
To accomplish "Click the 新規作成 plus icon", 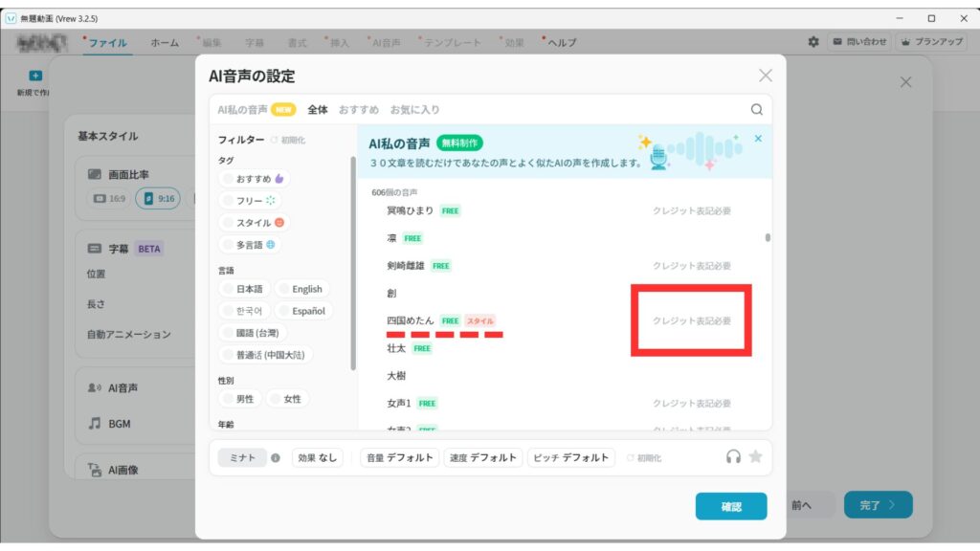I will [35, 76].
